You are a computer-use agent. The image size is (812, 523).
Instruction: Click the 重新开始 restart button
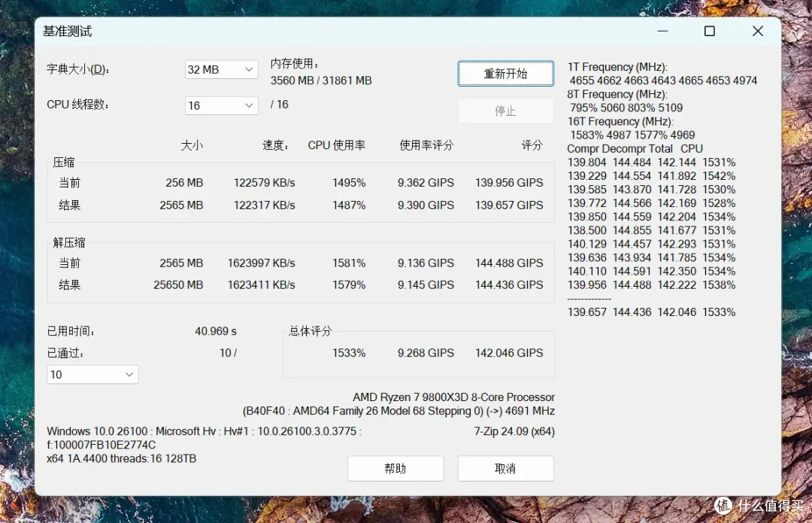505,74
